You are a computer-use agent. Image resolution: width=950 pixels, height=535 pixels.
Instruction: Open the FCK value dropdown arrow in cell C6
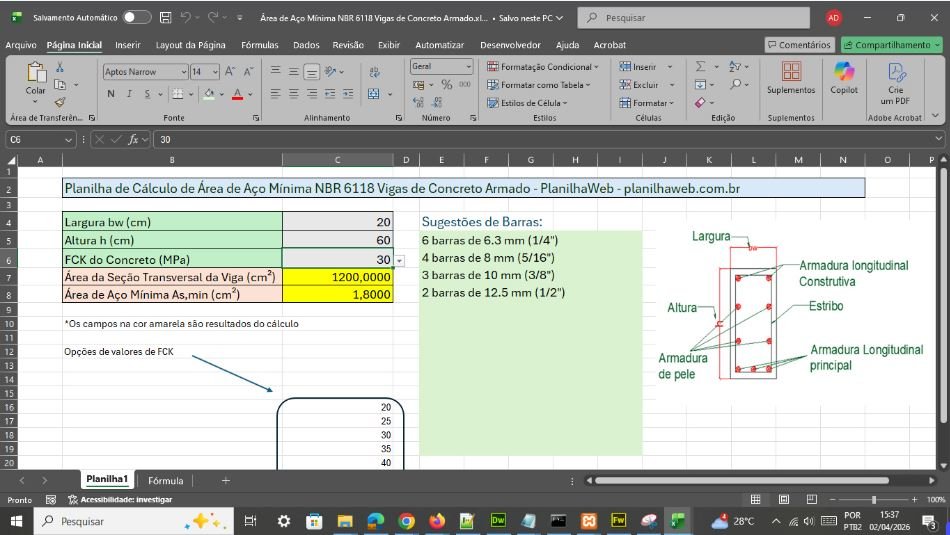[x=400, y=260]
